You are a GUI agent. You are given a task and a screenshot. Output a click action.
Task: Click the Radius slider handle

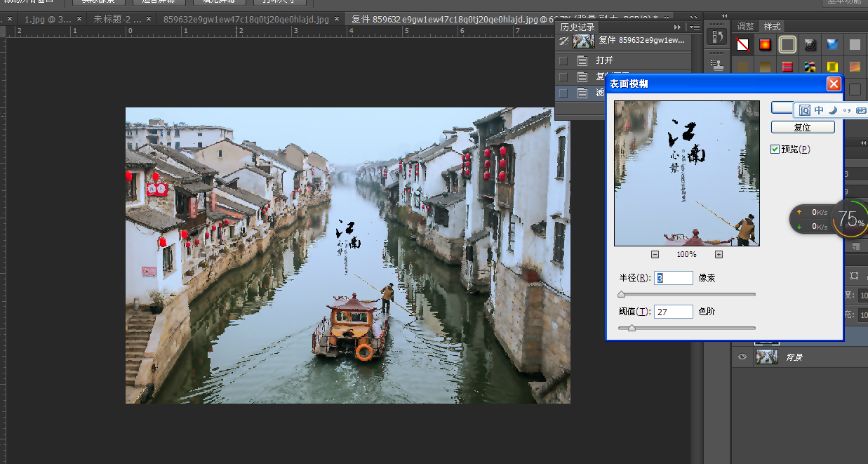pyautogui.click(x=621, y=295)
